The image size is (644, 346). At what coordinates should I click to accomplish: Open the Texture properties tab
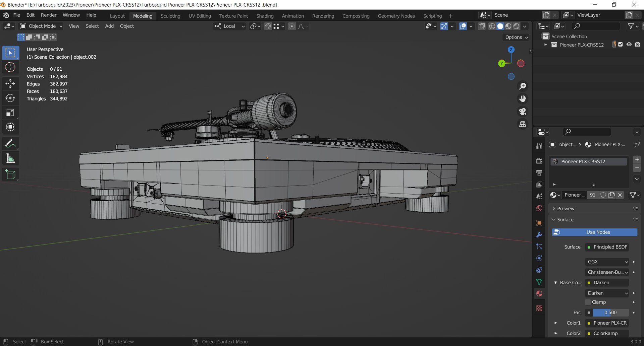point(539,308)
